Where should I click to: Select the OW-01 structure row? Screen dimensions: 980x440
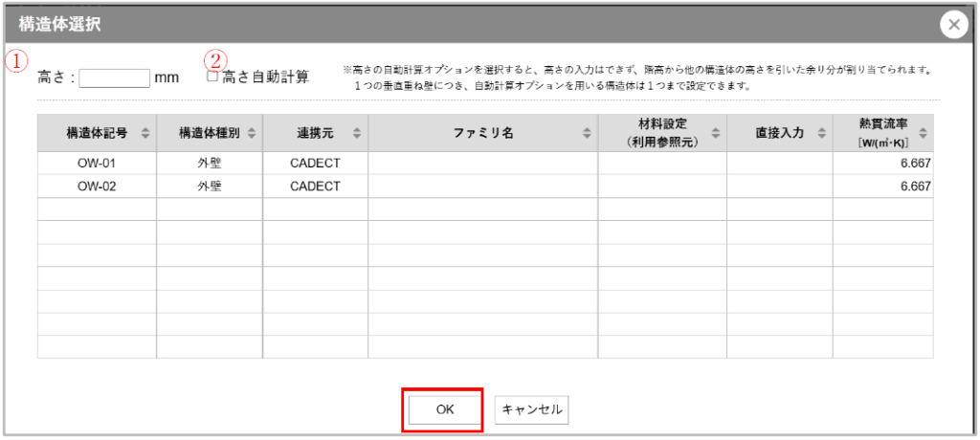(x=97, y=164)
